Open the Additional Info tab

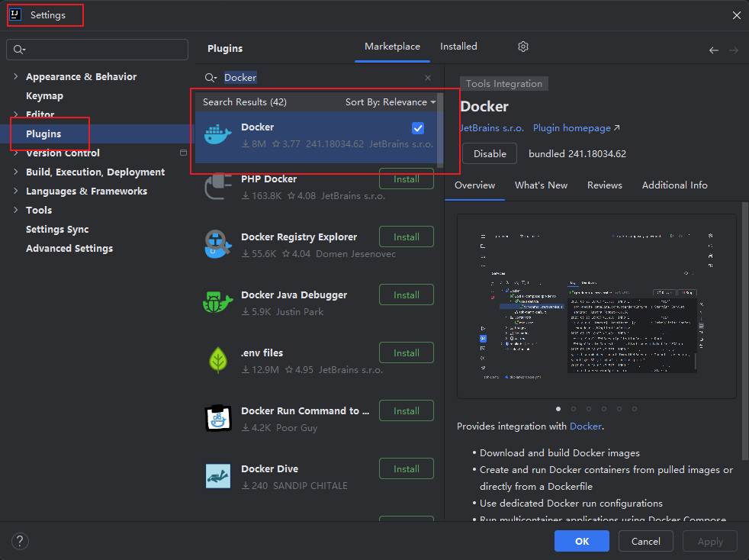674,185
